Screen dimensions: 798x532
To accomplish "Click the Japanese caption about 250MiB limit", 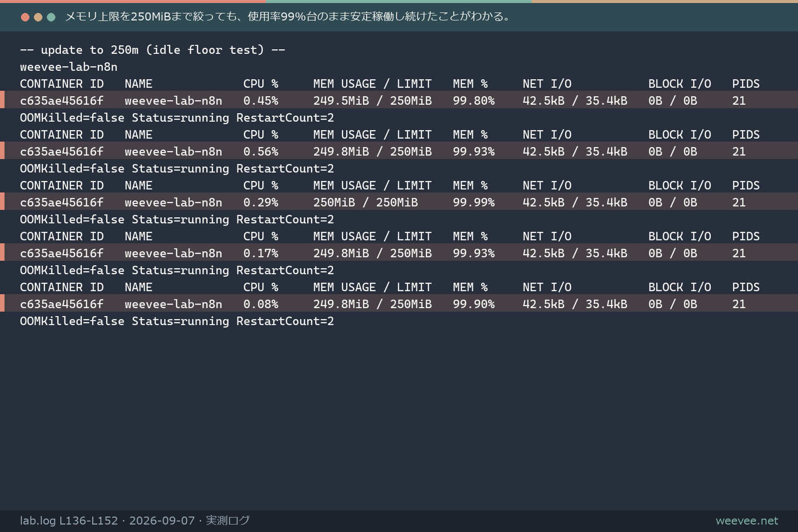I will pos(289,16).
